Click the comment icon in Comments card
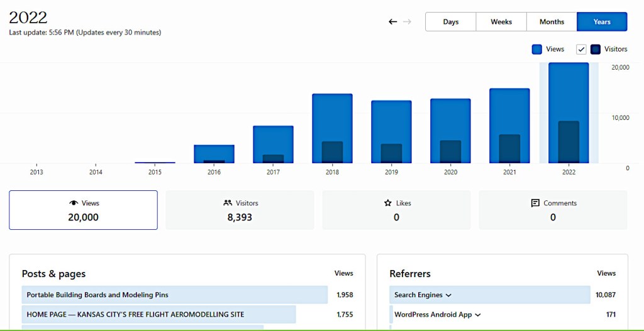Screen dimensions: 644x331 point(535,203)
